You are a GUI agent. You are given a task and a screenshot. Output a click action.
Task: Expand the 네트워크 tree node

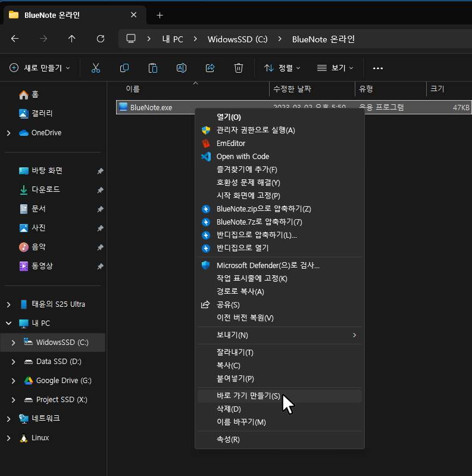[x=8, y=419]
